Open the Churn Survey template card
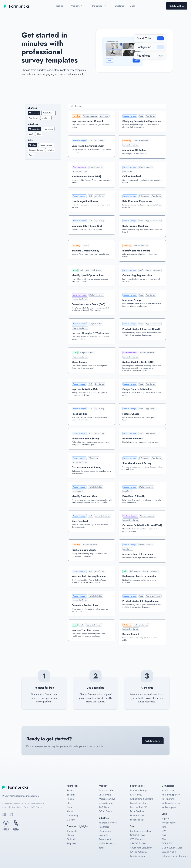Viewport: 191px width, 868px height. [x=91, y=360]
